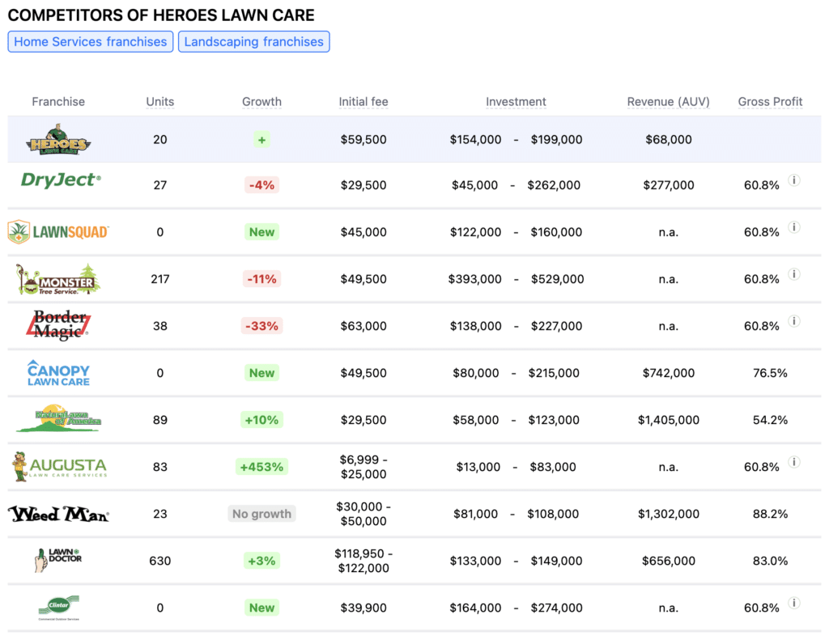
Task: Click the $199,000 investment maximum
Action: (556, 139)
